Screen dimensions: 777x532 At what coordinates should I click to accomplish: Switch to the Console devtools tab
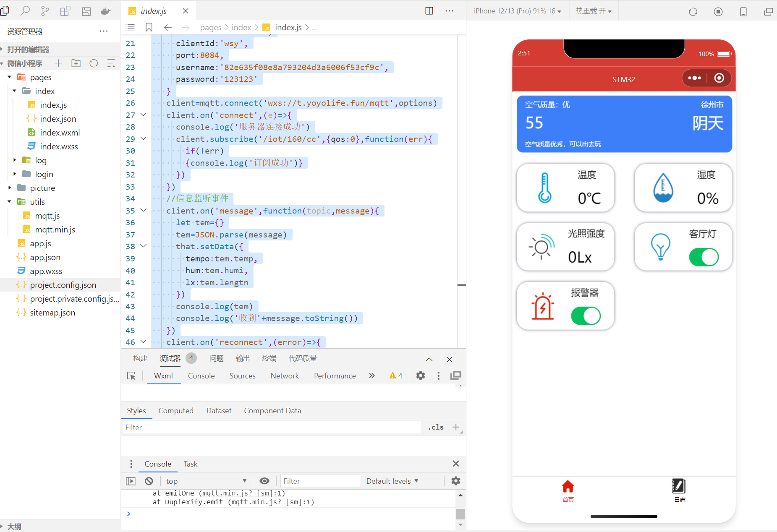coord(201,376)
